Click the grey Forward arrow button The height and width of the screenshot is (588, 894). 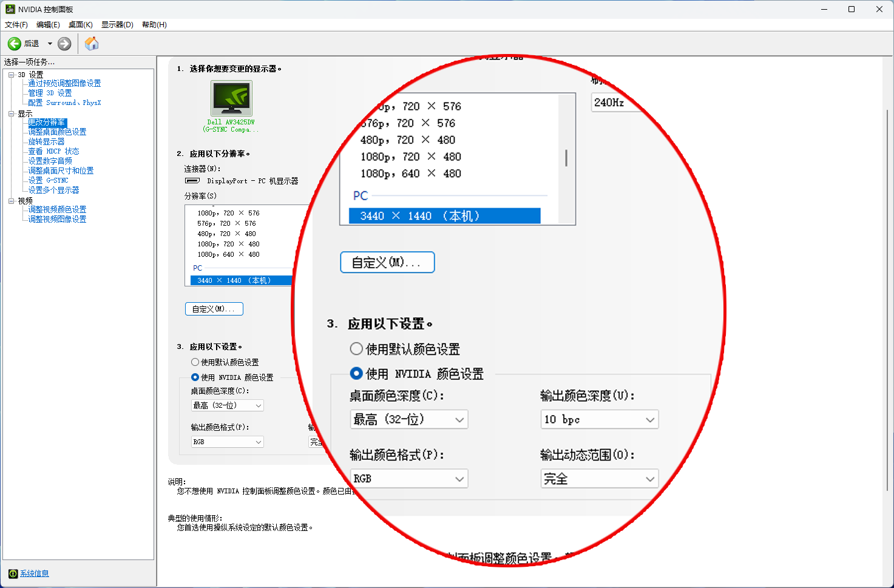(64, 44)
